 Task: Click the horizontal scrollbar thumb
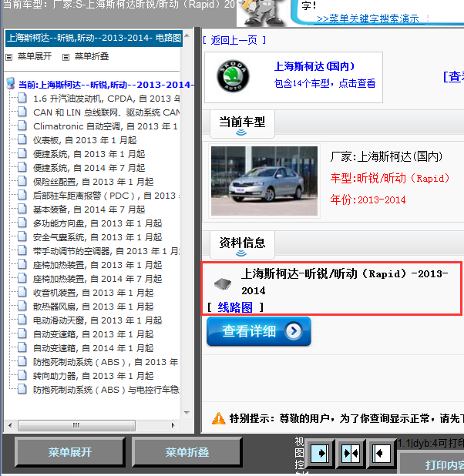(76, 425)
